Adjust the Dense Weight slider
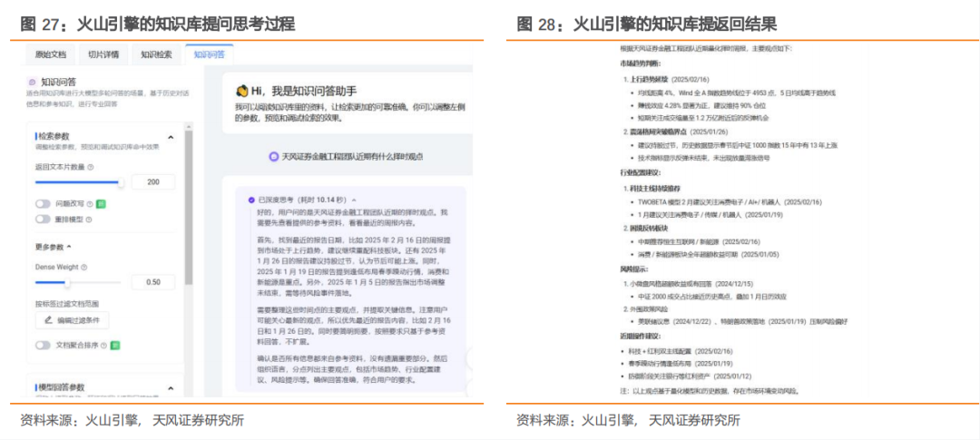This screenshot has height=440, width=980. pyautogui.click(x=78, y=282)
